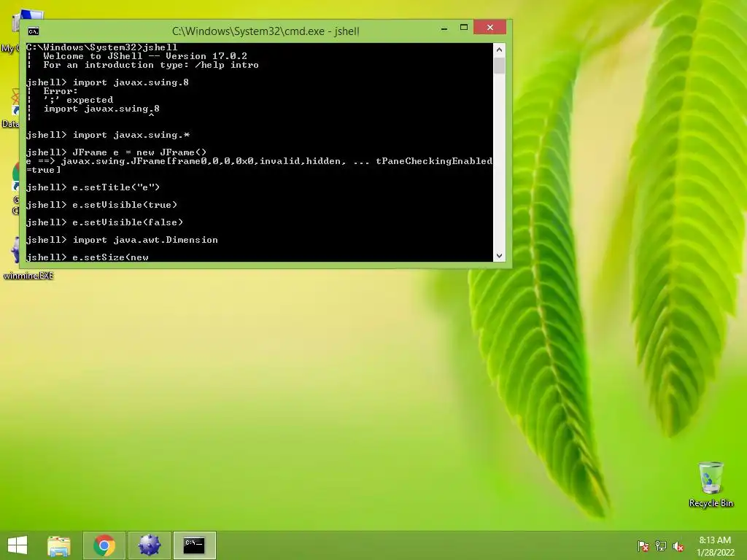Image resolution: width=747 pixels, height=560 pixels.
Task: Click the console scrollbar down arrow
Action: 499,256
